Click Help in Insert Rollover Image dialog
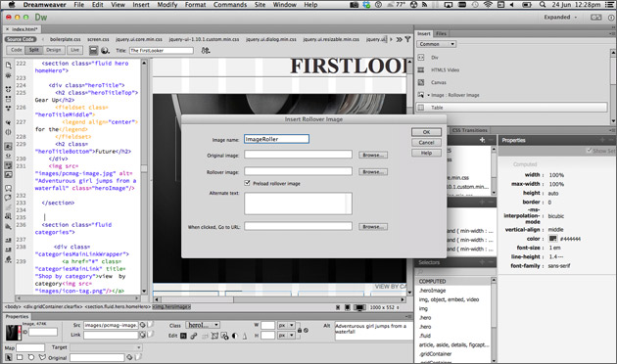This screenshot has width=617, height=364. (426, 153)
